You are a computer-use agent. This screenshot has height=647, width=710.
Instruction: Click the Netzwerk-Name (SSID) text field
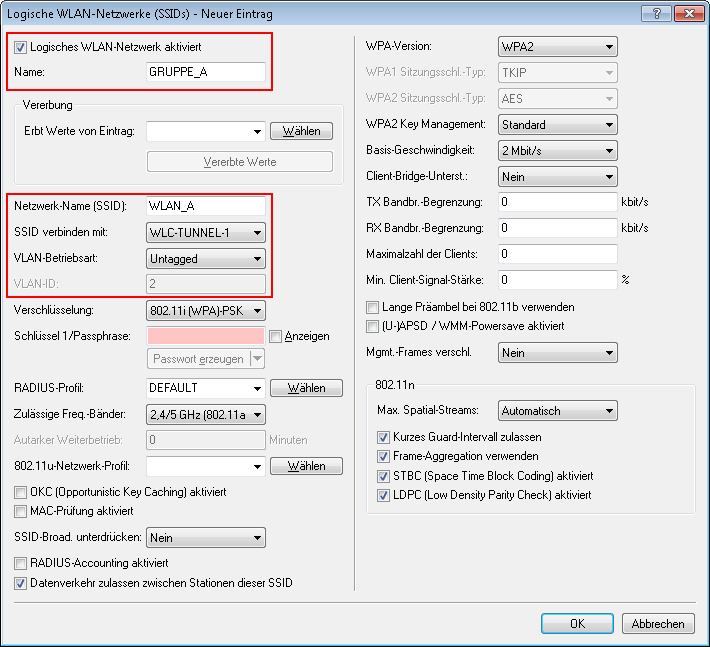point(206,206)
